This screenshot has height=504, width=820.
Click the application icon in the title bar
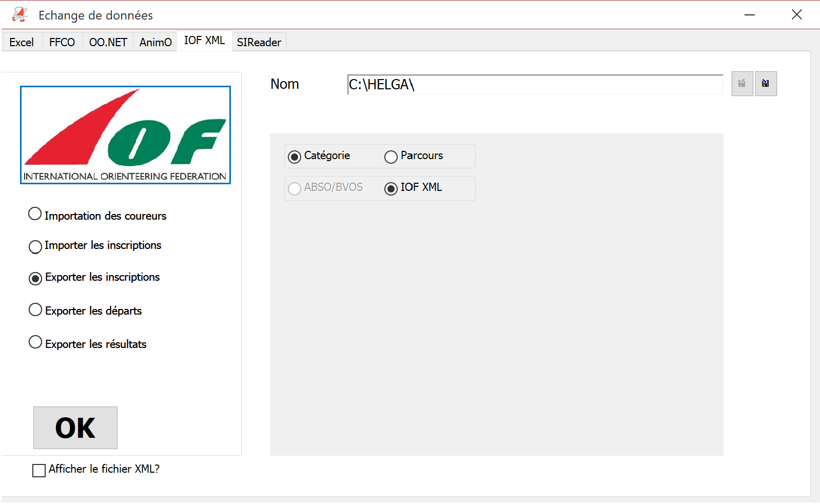[x=19, y=15]
